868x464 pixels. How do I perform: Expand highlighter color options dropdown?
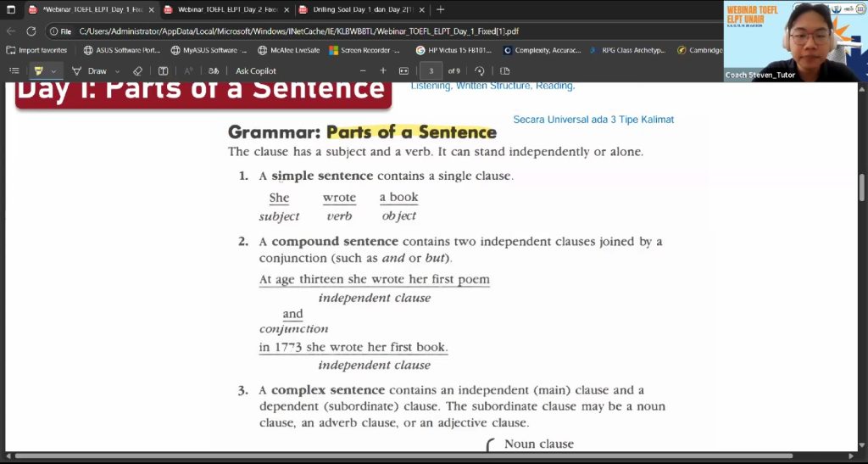pos(53,71)
